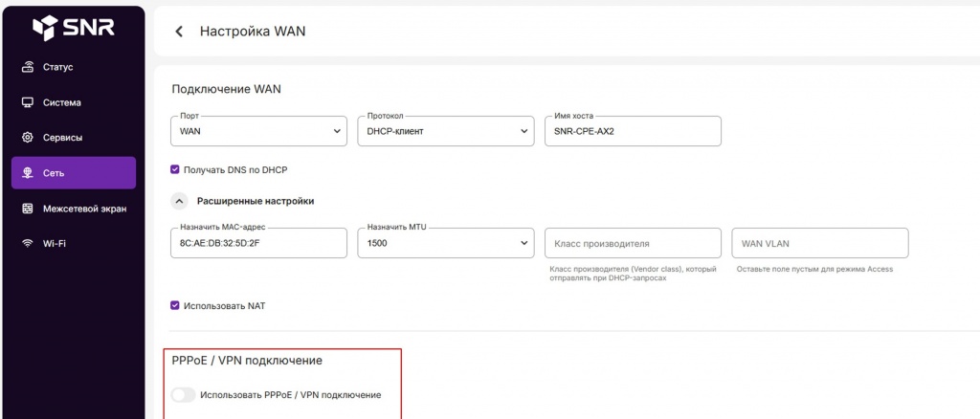Click the Wi-Fi signal icon
980x419 pixels.
[x=28, y=243]
